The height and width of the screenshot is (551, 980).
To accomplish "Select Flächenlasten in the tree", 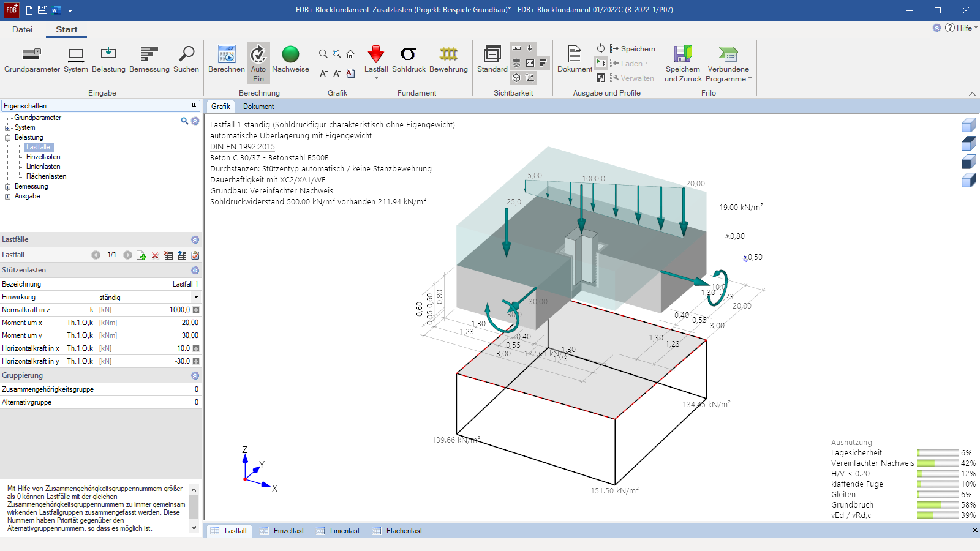I will pos(47,176).
